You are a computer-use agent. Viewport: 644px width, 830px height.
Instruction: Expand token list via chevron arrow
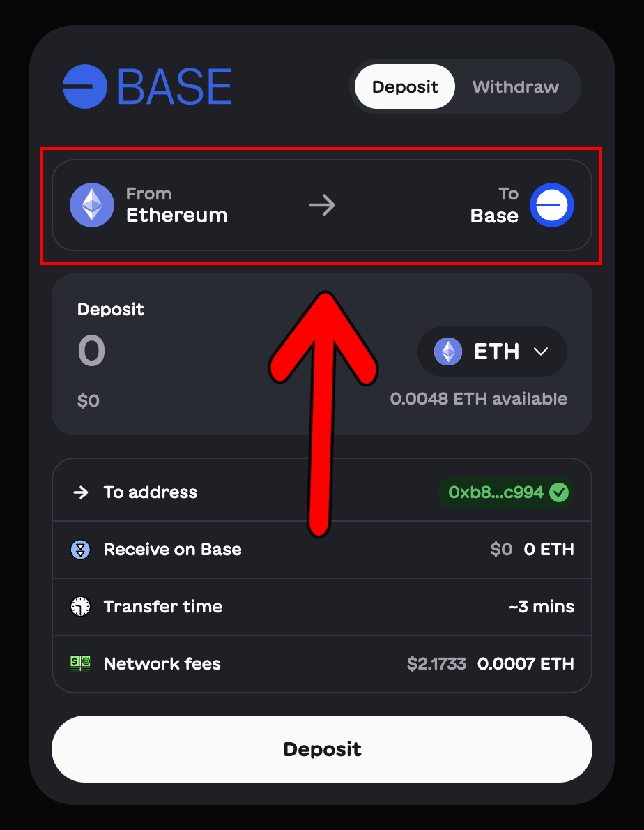coord(541,352)
